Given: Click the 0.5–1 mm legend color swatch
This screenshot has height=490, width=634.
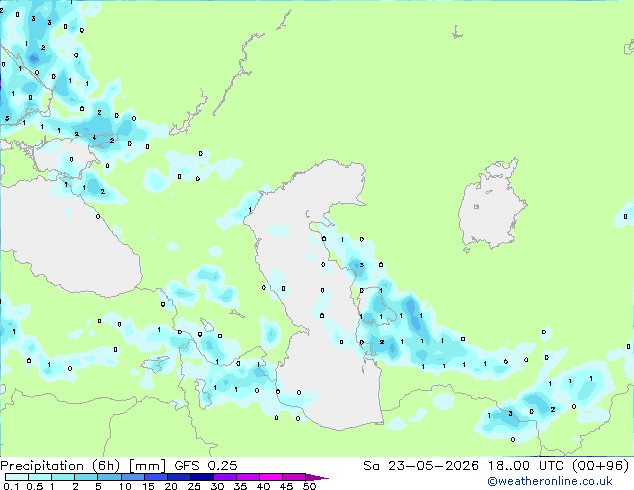Looking at the screenshot, I should [40, 477].
